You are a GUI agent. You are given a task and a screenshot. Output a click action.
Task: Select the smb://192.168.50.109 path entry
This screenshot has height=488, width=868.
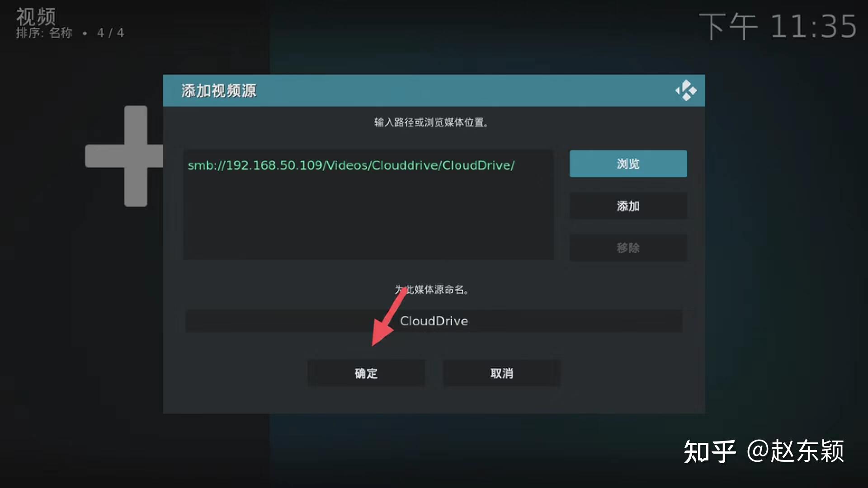pos(351,165)
